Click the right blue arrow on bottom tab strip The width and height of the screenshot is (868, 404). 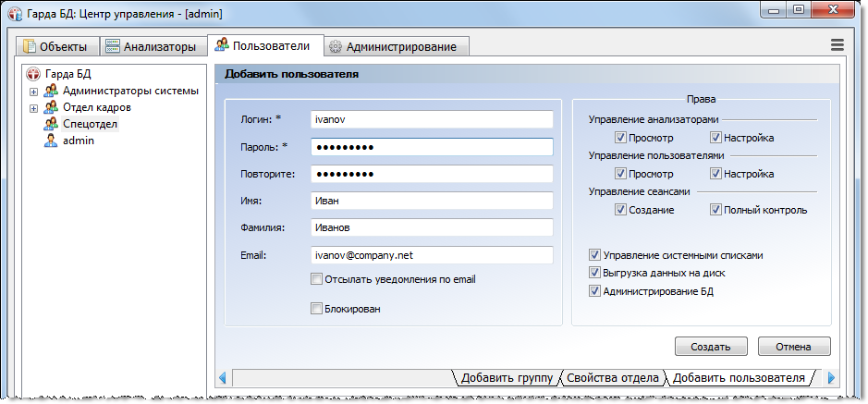point(831,378)
